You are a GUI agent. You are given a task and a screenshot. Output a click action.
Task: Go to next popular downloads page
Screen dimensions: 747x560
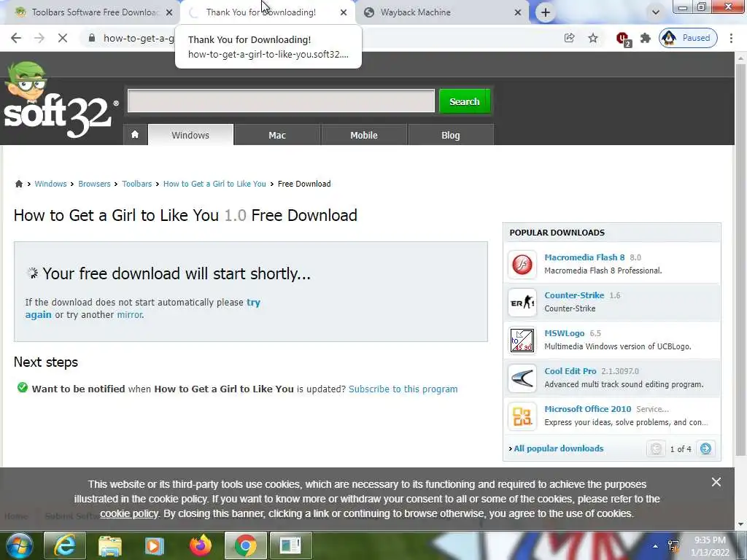coord(706,448)
